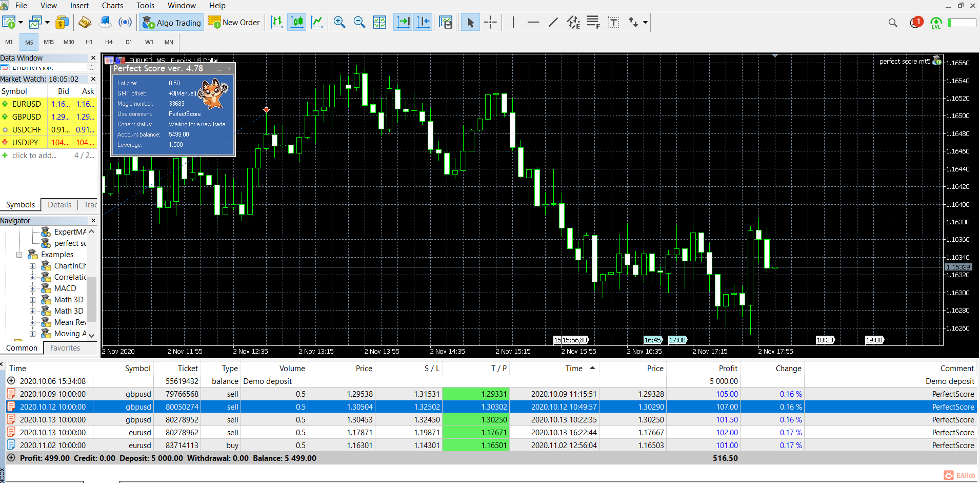The height and width of the screenshot is (483, 980).
Task: Open the search magnifier icon
Action: coord(893,23)
